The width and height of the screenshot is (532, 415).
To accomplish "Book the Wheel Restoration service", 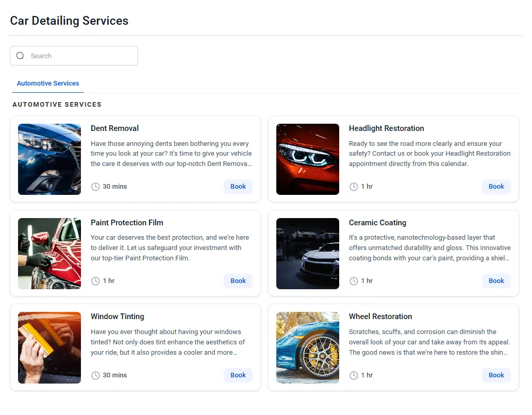I will point(496,375).
